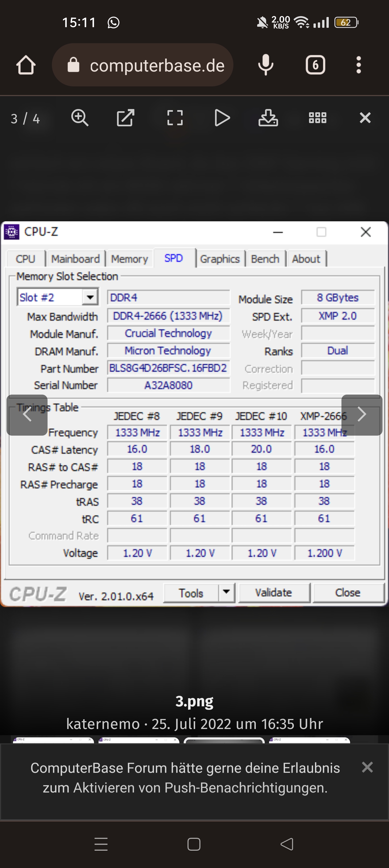Click the XMP 2.0 SPD Ext. value
This screenshot has height=868, width=389.
tap(338, 316)
